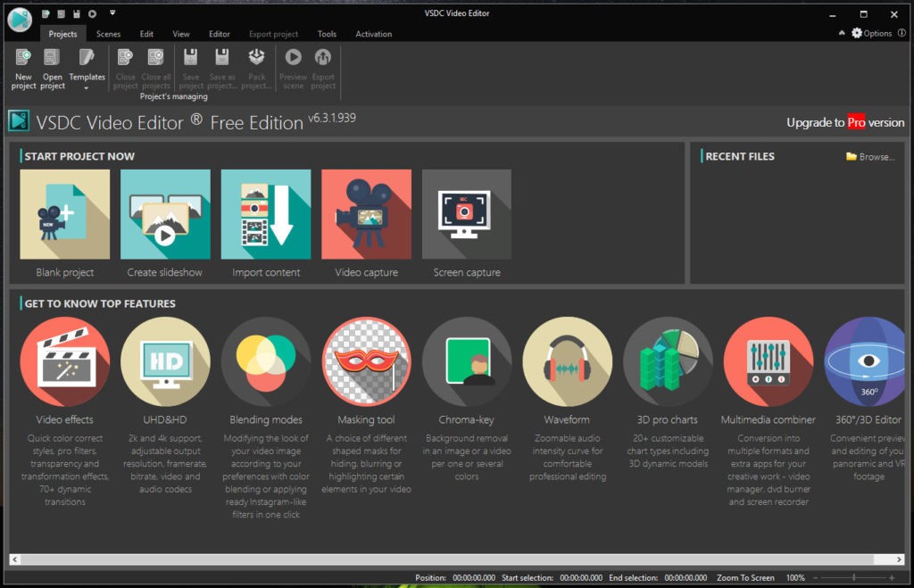Image resolution: width=914 pixels, height=588 pixels.
Task: Click Save project in the ribbon
Action: 191,70
